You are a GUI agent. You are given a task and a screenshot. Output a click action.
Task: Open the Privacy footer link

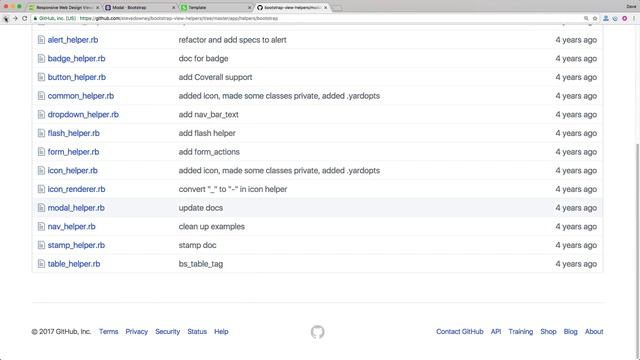point(136,331)
